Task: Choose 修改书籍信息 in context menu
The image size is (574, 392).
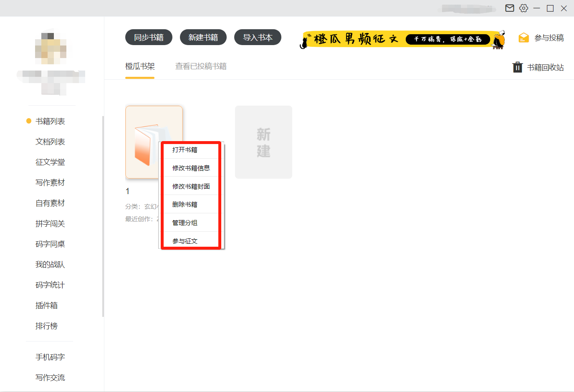Action: coord(191,168)
